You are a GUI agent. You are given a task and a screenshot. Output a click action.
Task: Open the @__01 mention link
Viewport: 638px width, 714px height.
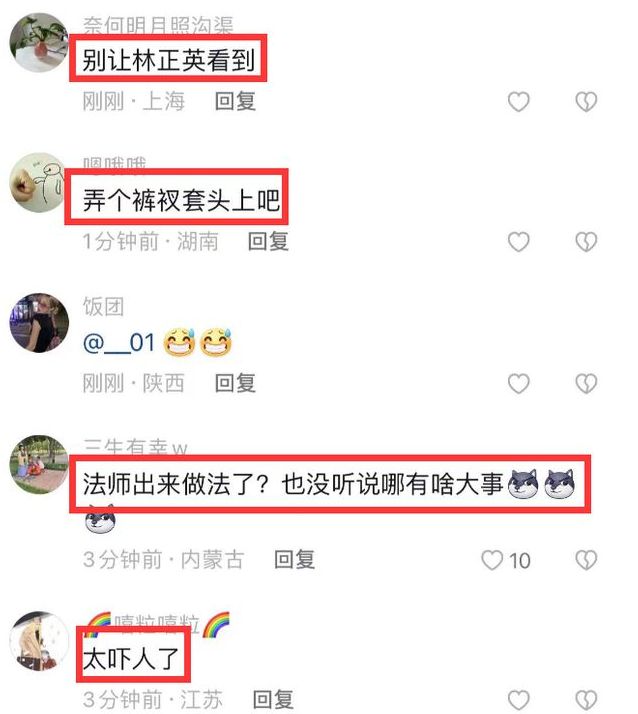(119, 342)
